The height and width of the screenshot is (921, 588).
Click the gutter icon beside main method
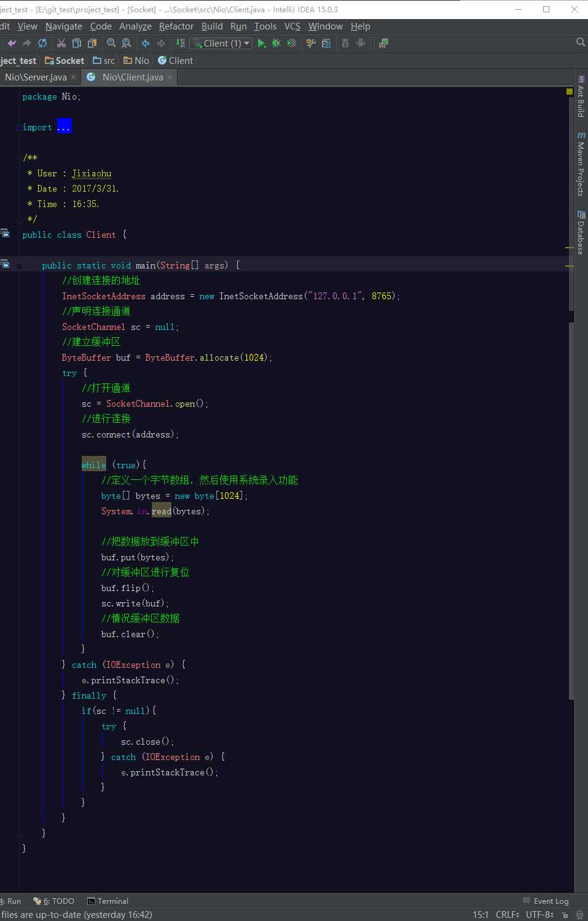(5, 264)
